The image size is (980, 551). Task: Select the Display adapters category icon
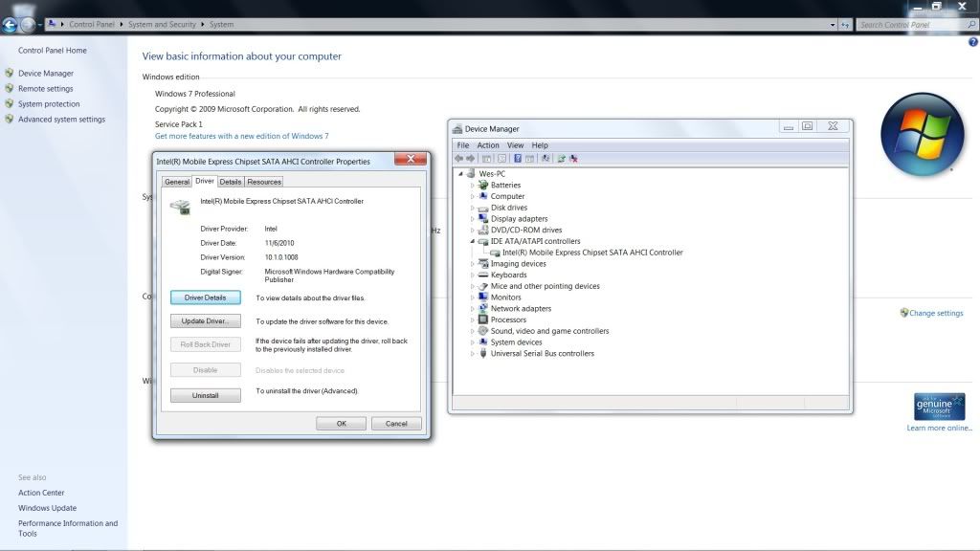[483, 219]
